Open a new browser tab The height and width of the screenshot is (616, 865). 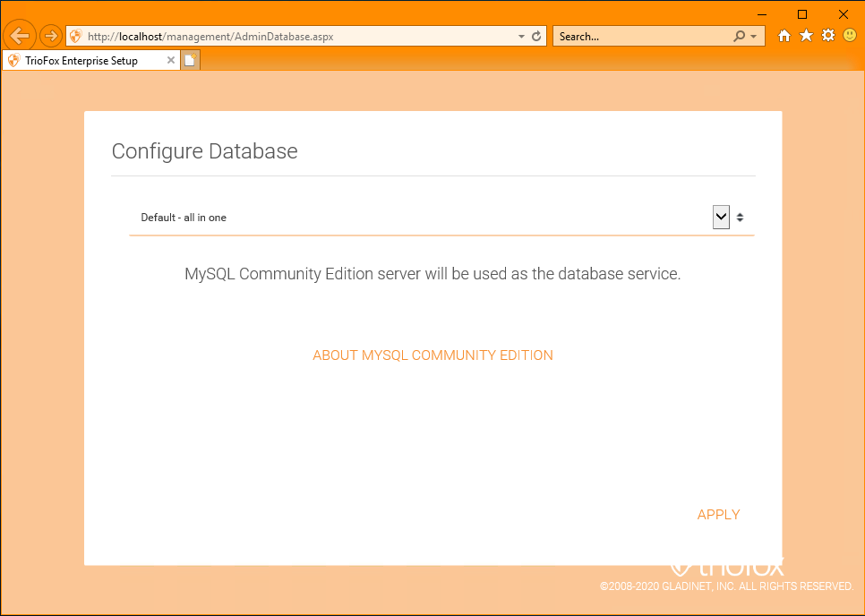(x=191, y=60)
